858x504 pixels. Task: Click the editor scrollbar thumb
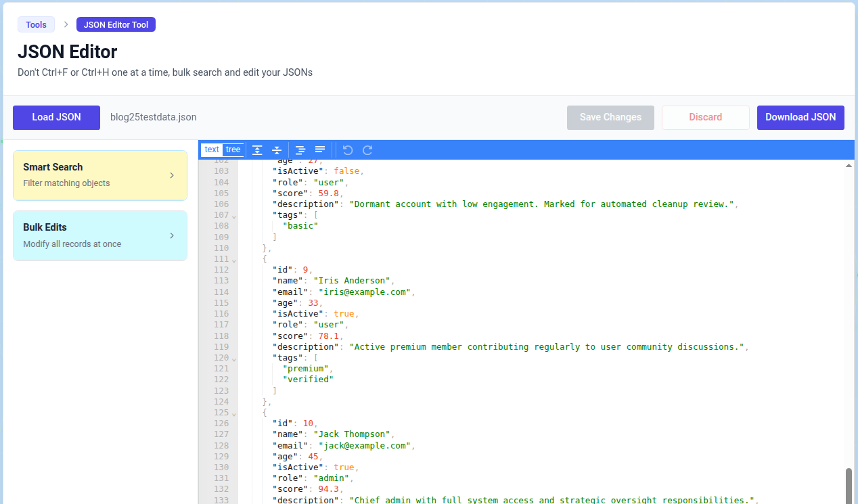[x=849, y=485]
